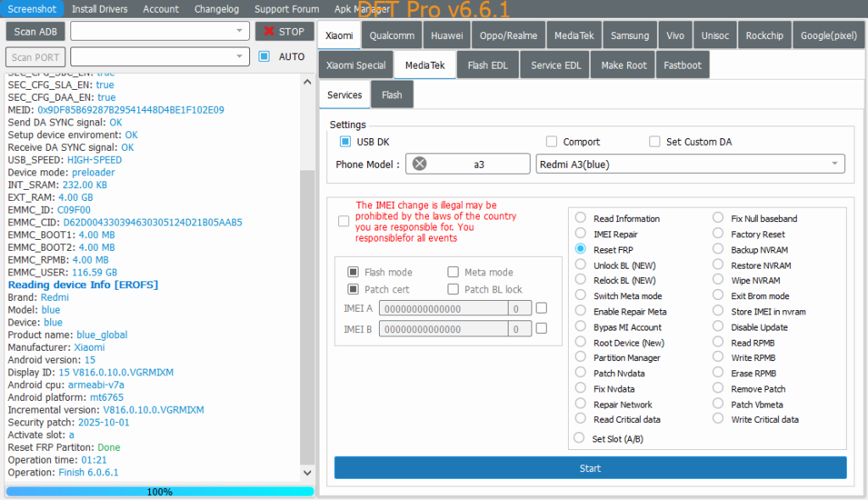The height and width of the screenshot is (500, 868).
Task: Select the Relock BL (NEW) option
Action: tap(580, 280)
